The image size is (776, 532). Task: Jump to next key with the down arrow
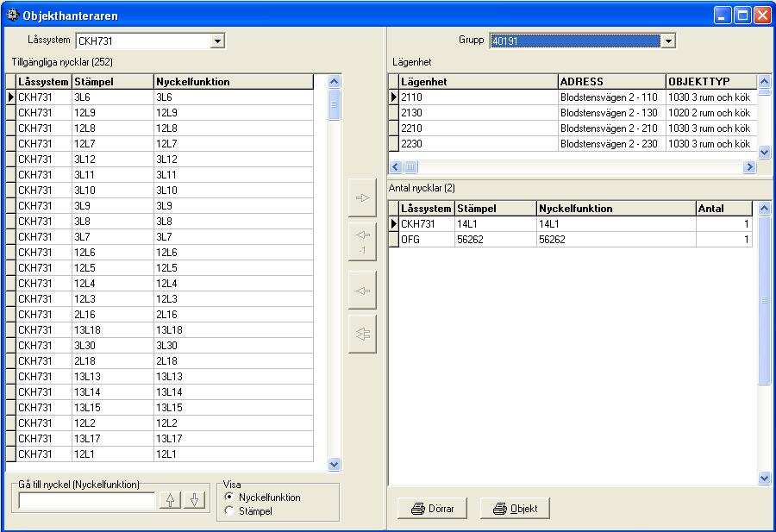coord(194,500)
